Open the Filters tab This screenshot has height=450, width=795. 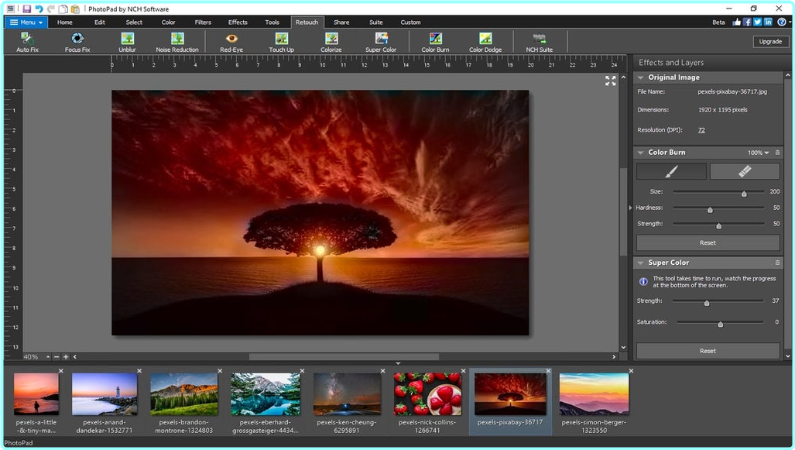pos(203,22)
